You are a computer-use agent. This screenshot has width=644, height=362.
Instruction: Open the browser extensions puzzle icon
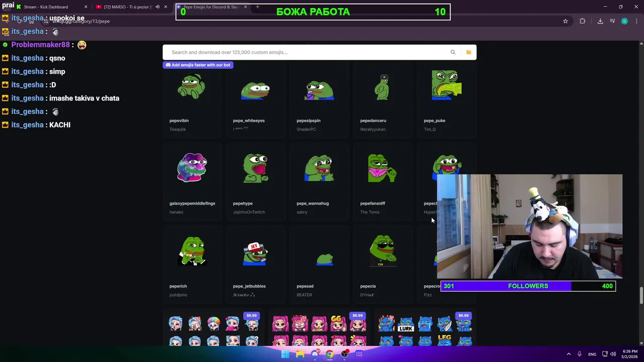tap(582, 21)
